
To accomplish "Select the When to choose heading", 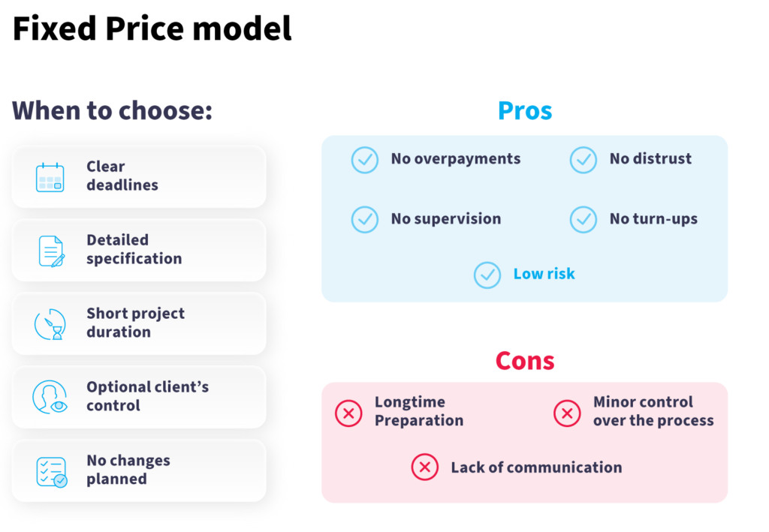I will 113,110.
